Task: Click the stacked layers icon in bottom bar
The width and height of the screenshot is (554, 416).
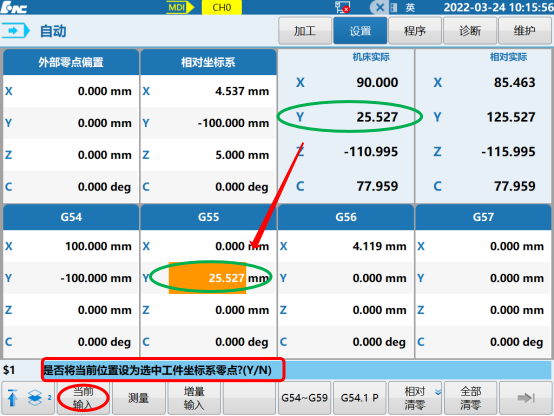Action: [35, 398]
